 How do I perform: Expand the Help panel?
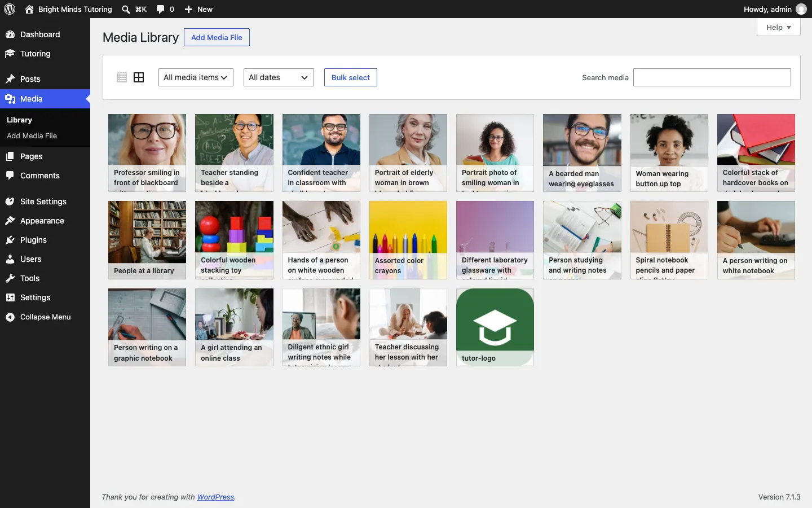[778, 27]
